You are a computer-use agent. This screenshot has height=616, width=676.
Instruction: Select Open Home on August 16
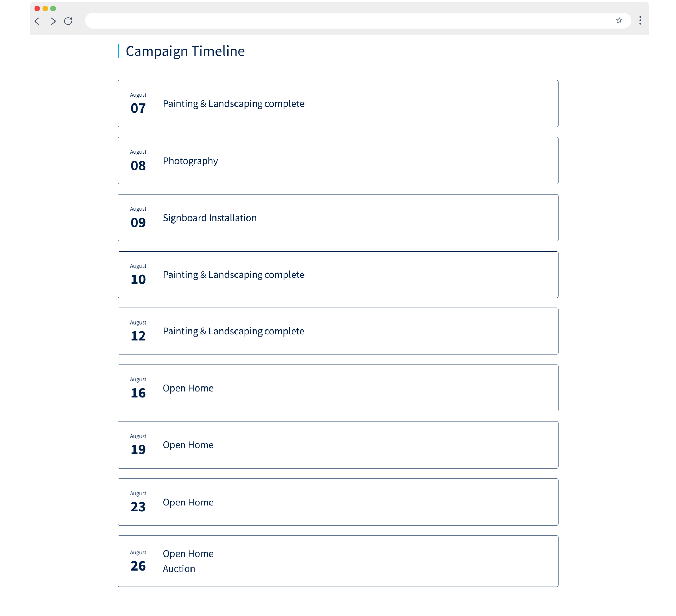point(188,388)
